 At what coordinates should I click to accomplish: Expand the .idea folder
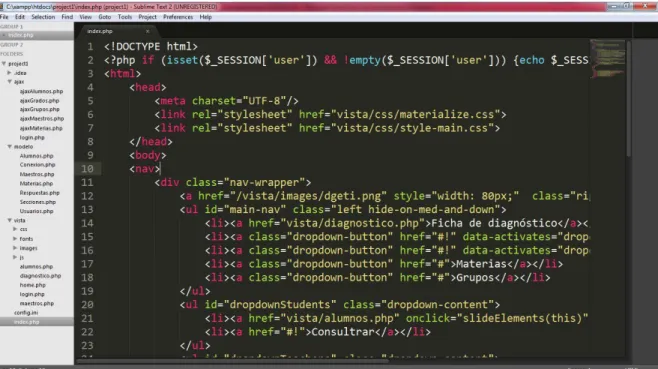tap(9, 73)
